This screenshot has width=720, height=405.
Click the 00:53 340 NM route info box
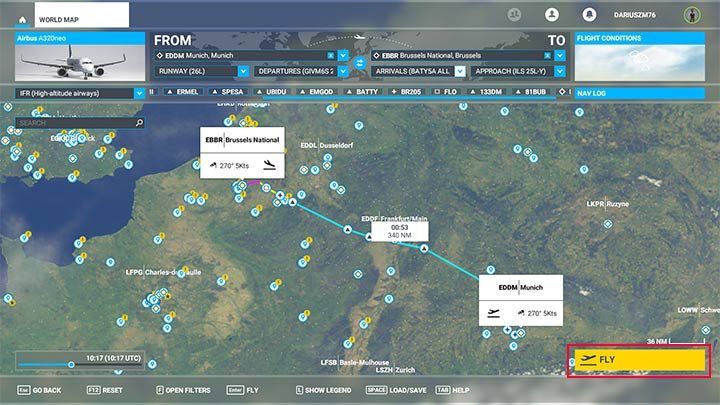pos(399,231)
